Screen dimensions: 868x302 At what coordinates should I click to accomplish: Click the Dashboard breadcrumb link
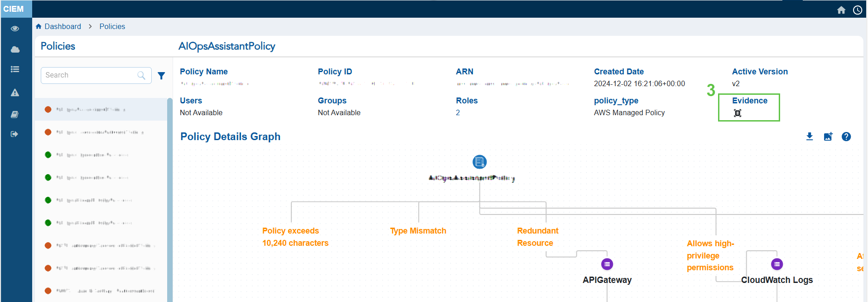63,26
